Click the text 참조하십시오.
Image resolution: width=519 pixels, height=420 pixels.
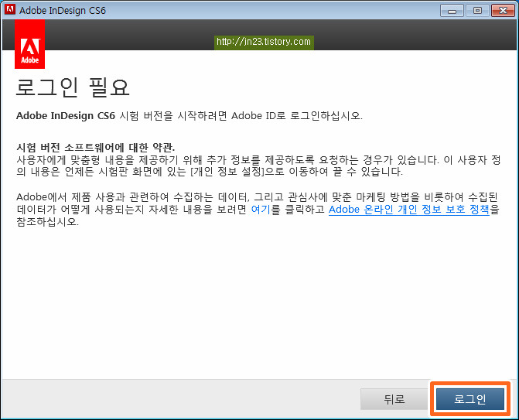[x=48, y=222]
